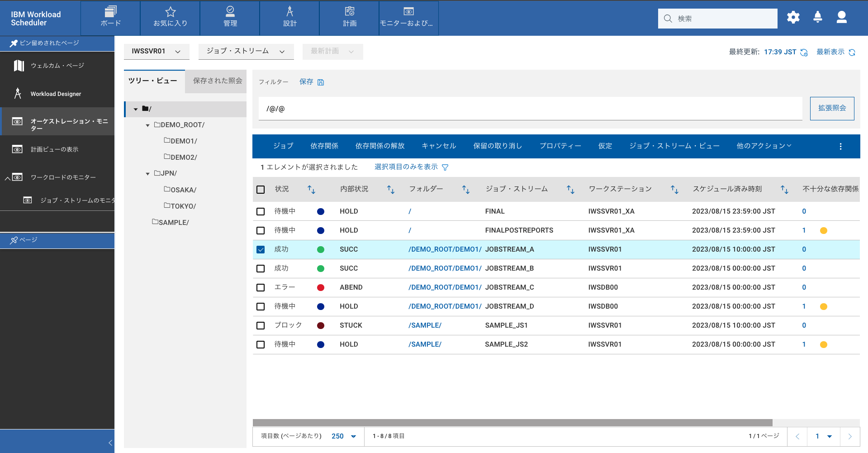Sort by スケジュール済み時刻 column arrows
868x453 pixels.
click(784, 190)
